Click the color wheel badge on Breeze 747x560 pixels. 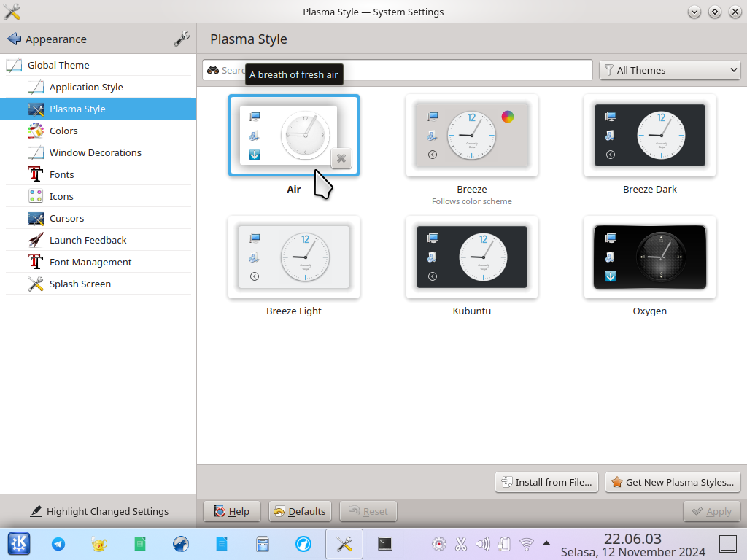click(x=508, y=117)
